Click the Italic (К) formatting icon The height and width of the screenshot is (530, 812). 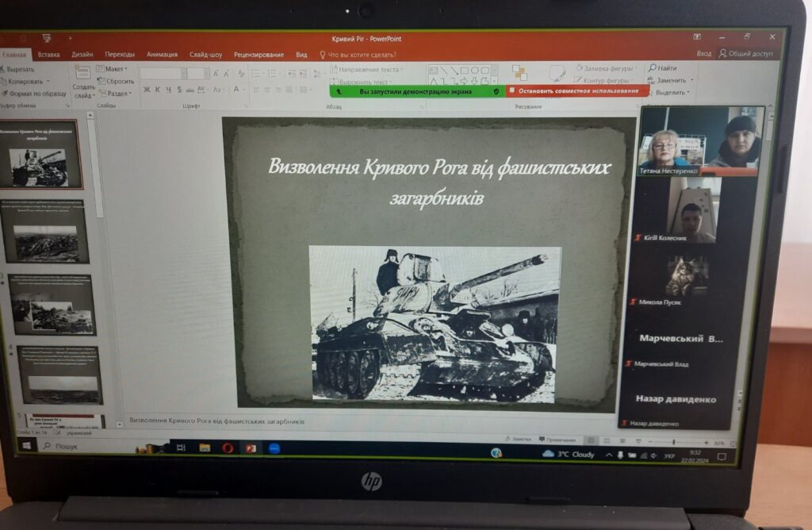[x=158, y=90]
